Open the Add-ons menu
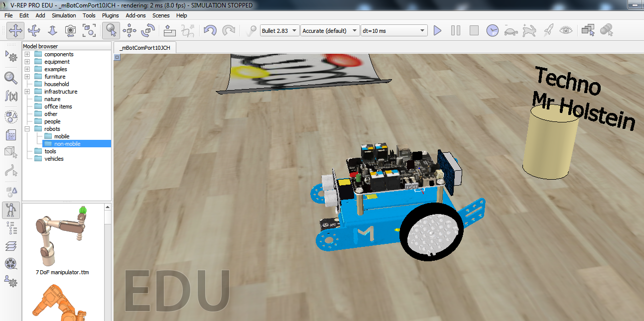Screen dimensions: 644x321 click(135, 15)
